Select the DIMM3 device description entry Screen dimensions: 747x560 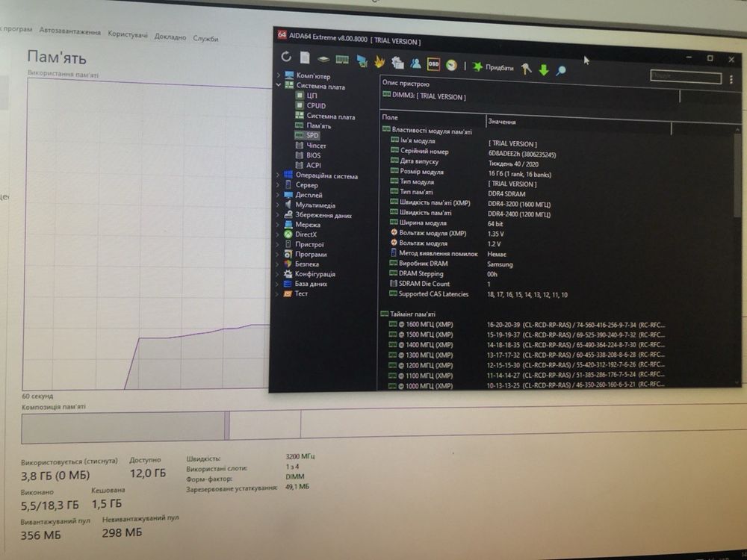point(424,96)
